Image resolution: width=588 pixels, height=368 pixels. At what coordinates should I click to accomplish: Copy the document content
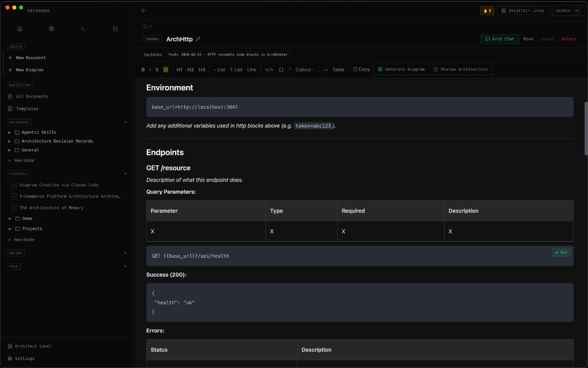point(362,69)
